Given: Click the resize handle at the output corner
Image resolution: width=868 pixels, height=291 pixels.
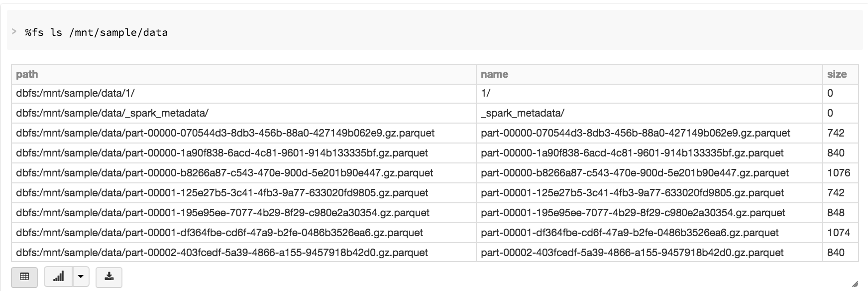Looking at the screenshot, I should point(855,285).
